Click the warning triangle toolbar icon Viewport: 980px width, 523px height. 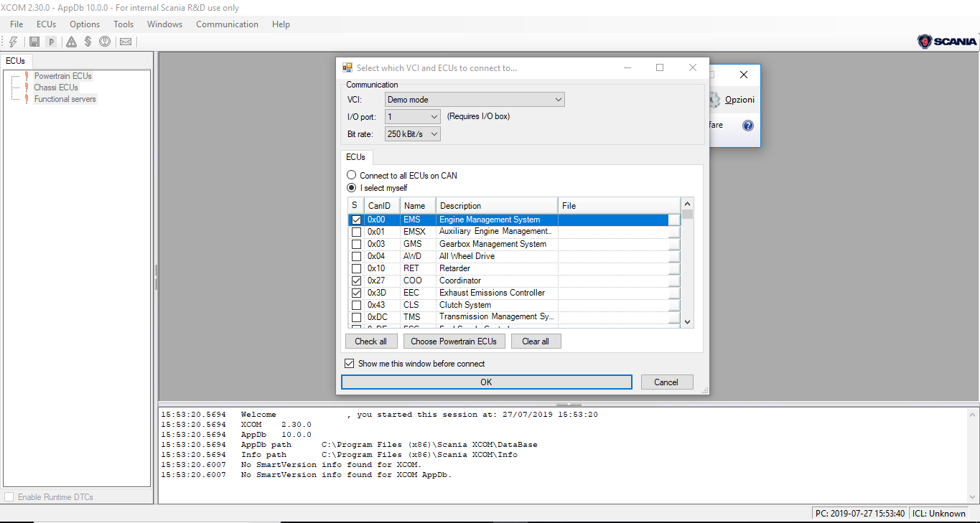(x=71, y=42)
